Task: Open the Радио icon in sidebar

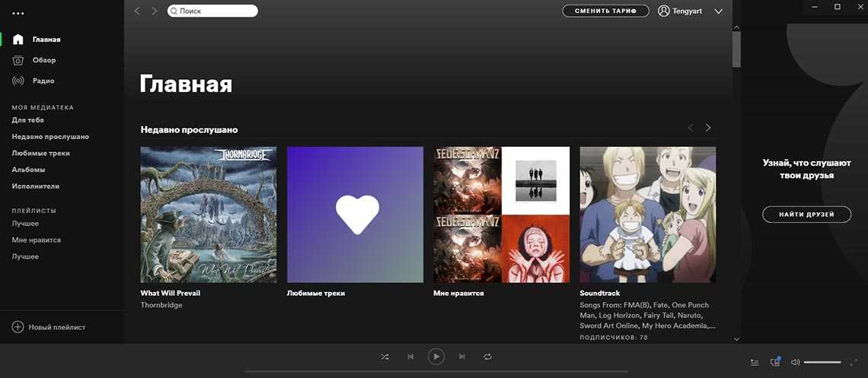Action: (x=18, y=81)
